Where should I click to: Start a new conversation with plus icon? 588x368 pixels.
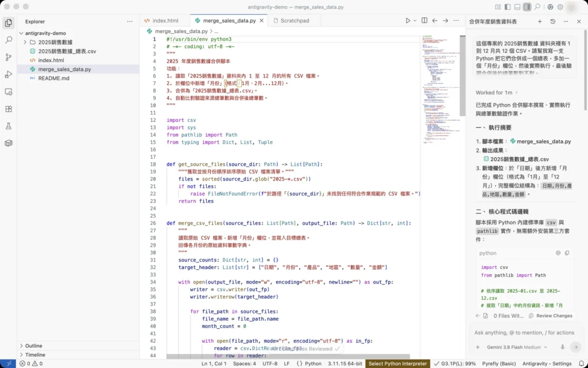coord(540,21)
